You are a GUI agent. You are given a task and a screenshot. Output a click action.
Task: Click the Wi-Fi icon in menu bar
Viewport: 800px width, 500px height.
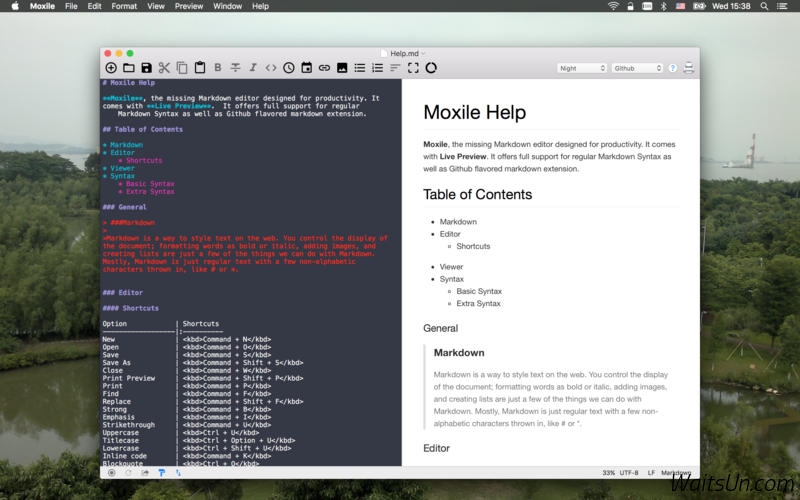pyautogui.click(x=613, y=6)
